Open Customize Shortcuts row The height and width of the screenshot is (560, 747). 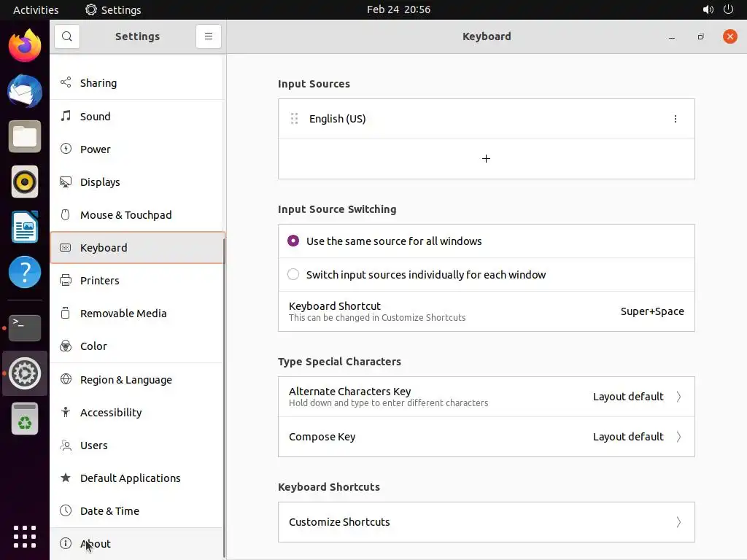486,522
